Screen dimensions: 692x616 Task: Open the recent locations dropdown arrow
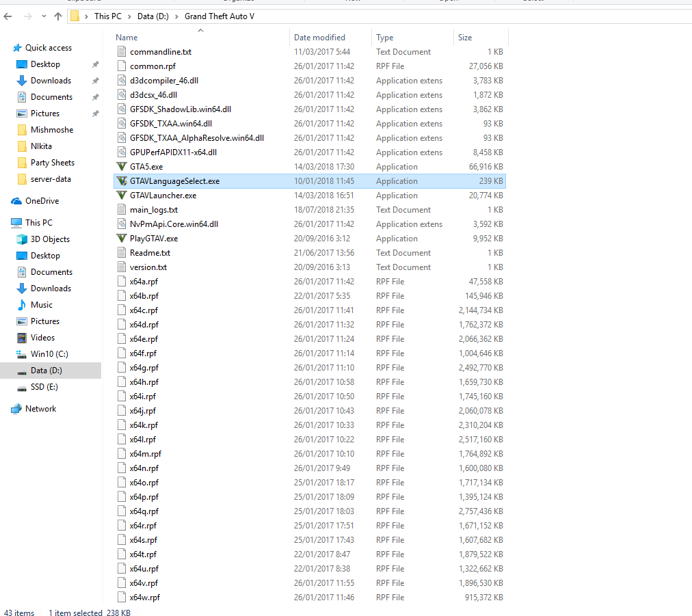tap(43, 16)
